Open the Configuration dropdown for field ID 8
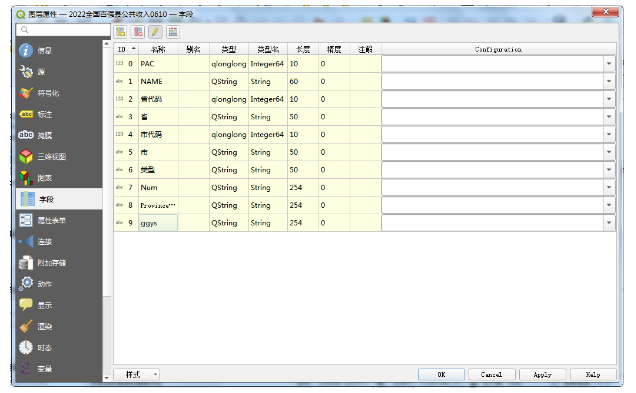The width and height of the screenshot is (636, 393). tap(609, 205)
